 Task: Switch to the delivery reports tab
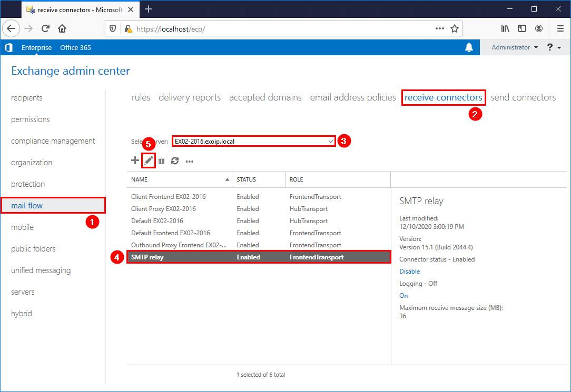coord(190,97)
